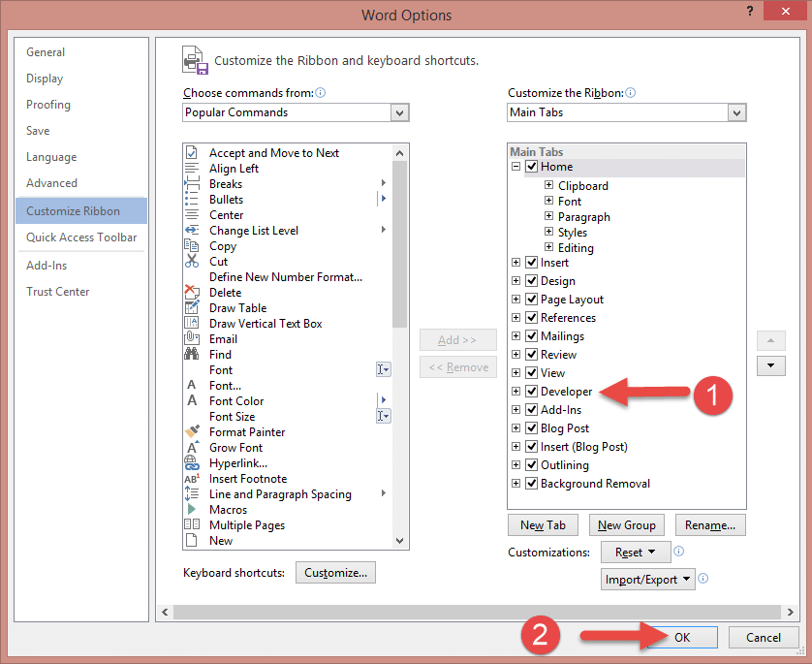Open the Customize the Ribbon dropdown

[x=736, y=112]
